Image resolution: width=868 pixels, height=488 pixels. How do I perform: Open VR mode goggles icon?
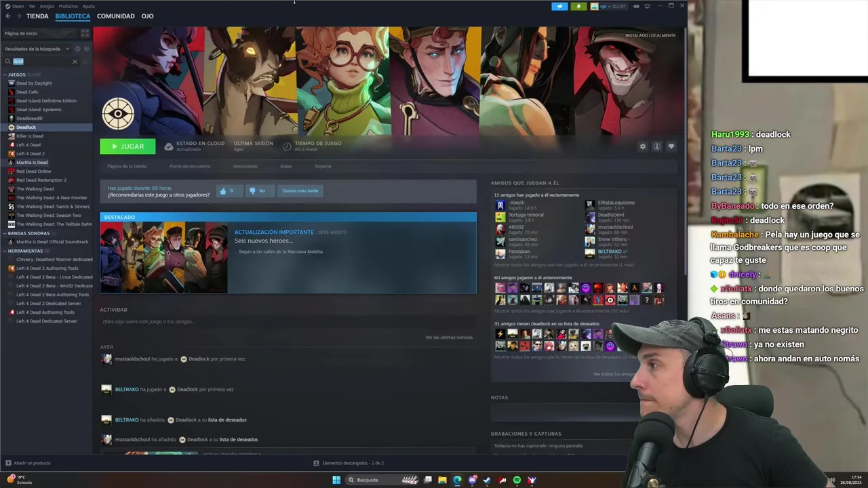point(636,6)
